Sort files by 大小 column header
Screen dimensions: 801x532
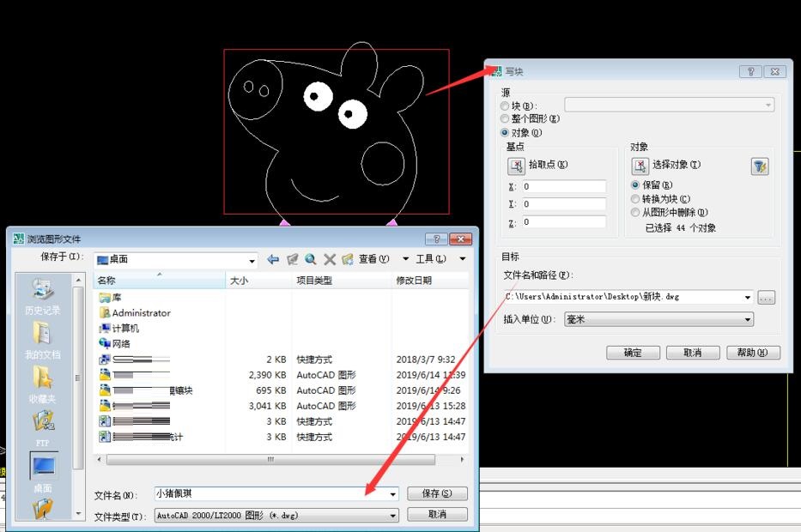(258, 281)
